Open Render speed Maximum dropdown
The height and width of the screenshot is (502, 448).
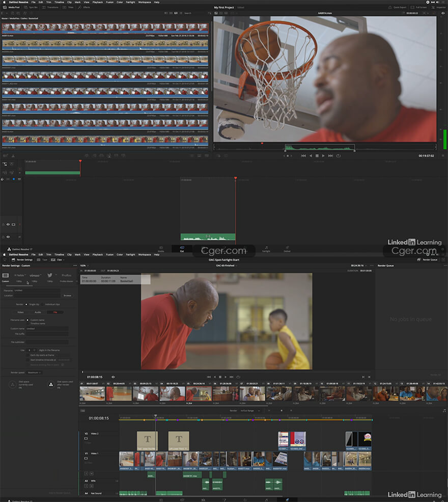(34, 373)
